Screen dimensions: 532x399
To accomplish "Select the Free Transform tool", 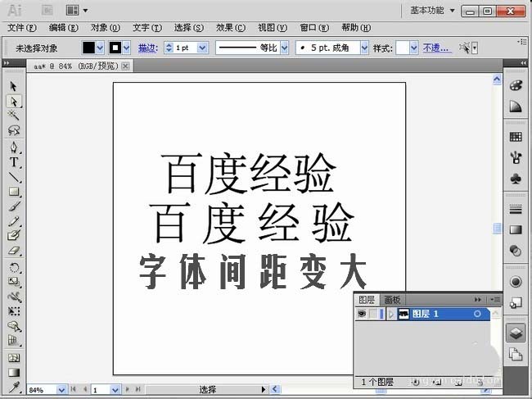I will (14, 311).
